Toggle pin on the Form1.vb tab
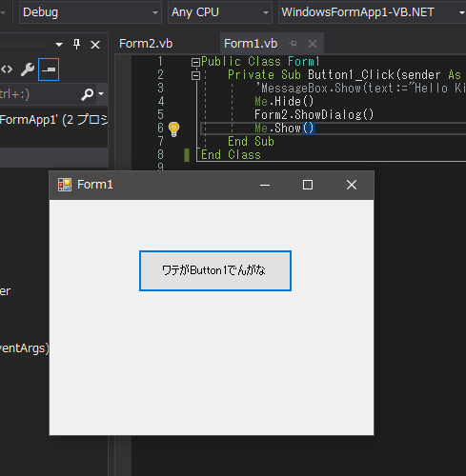 293,44
